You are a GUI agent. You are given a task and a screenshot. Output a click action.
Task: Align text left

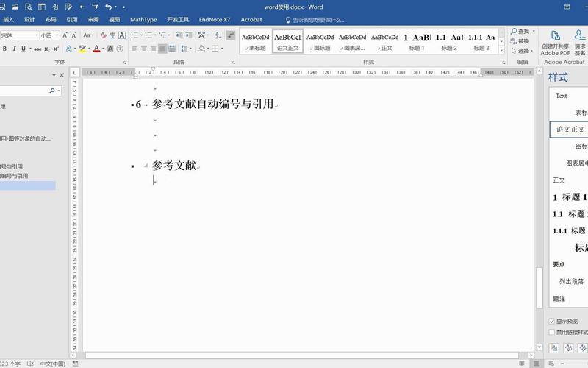pyautogui.click(x=135, y=49)
